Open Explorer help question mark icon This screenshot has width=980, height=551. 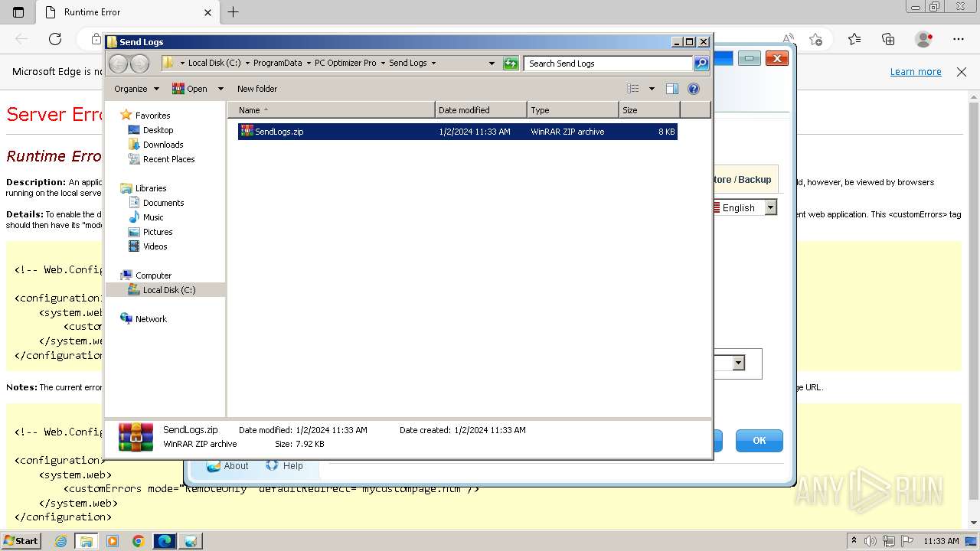[x=694, y=89]
